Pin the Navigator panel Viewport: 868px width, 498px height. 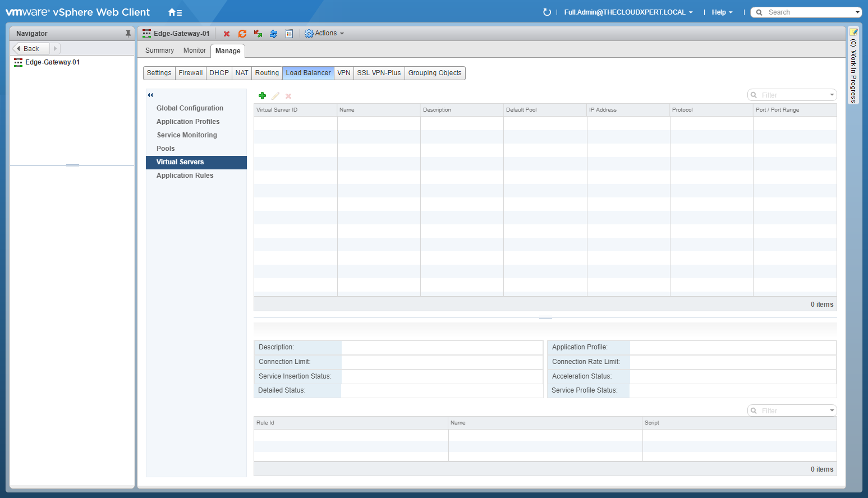128,34
